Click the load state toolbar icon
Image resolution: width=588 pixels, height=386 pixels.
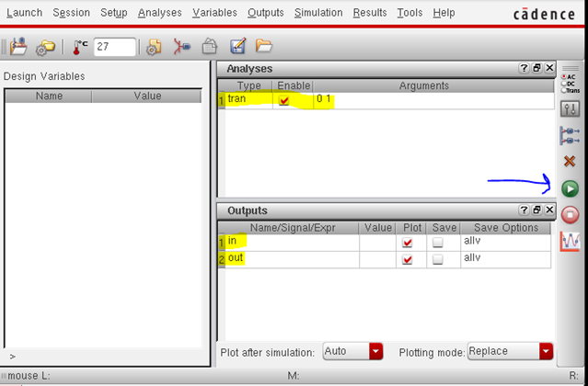tap(18, 47)
